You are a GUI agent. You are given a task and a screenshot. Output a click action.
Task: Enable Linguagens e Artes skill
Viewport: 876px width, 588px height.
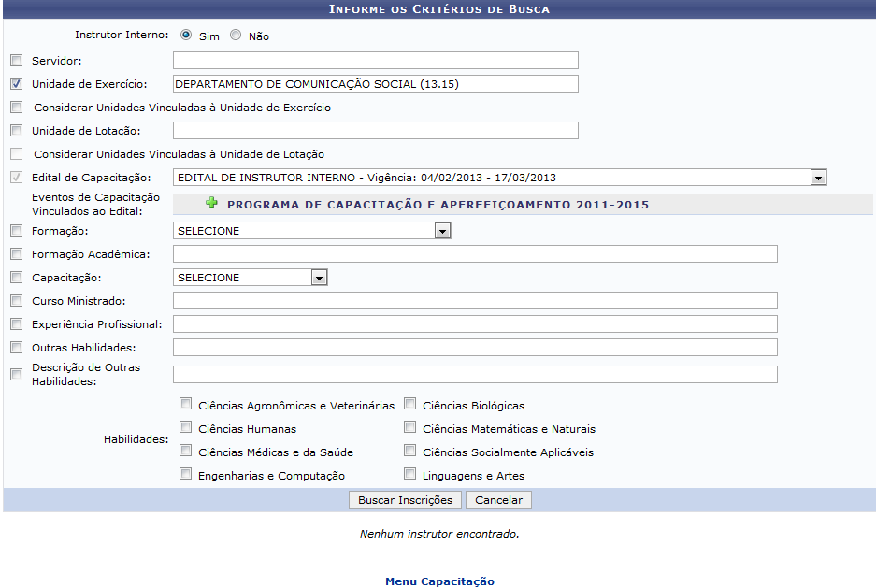click(x=409, y=475)
